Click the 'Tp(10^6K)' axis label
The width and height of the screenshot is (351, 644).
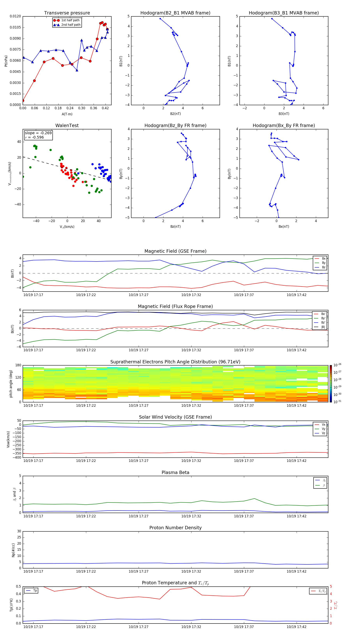click(x=11, y=605)
